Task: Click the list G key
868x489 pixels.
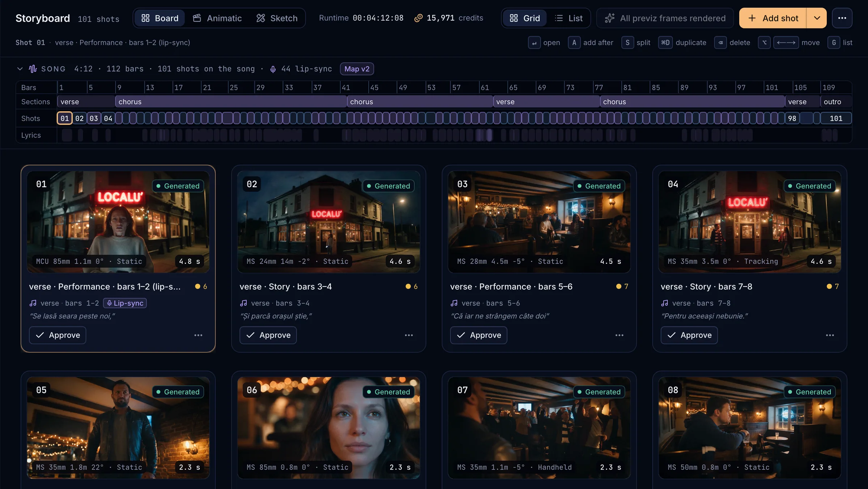Action: point(834,43)
